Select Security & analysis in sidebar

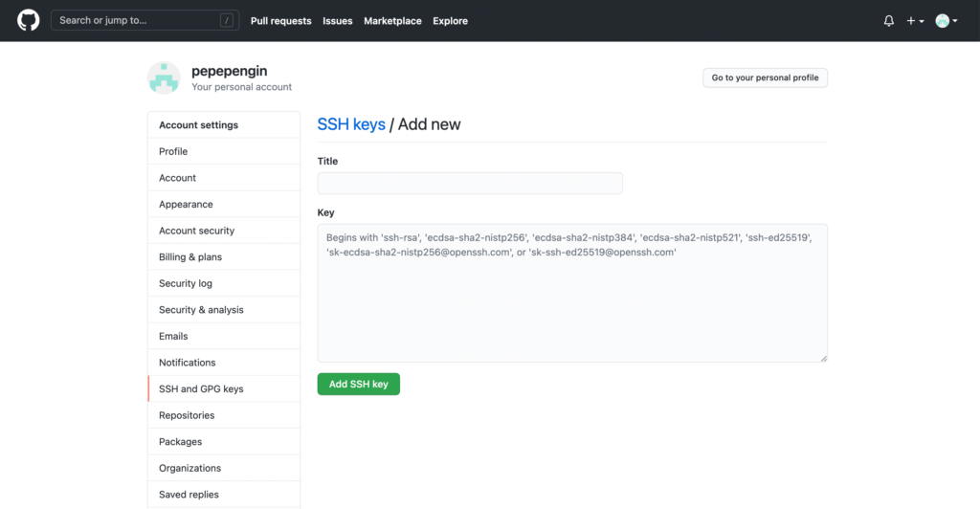pyautogui.click(x=224, y=310)
